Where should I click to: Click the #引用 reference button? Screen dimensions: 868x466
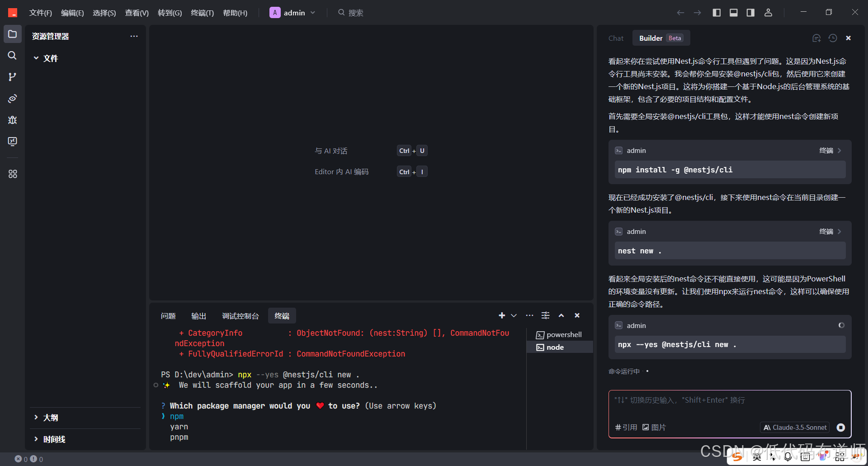pyautogui.click(x=626, y=428)
